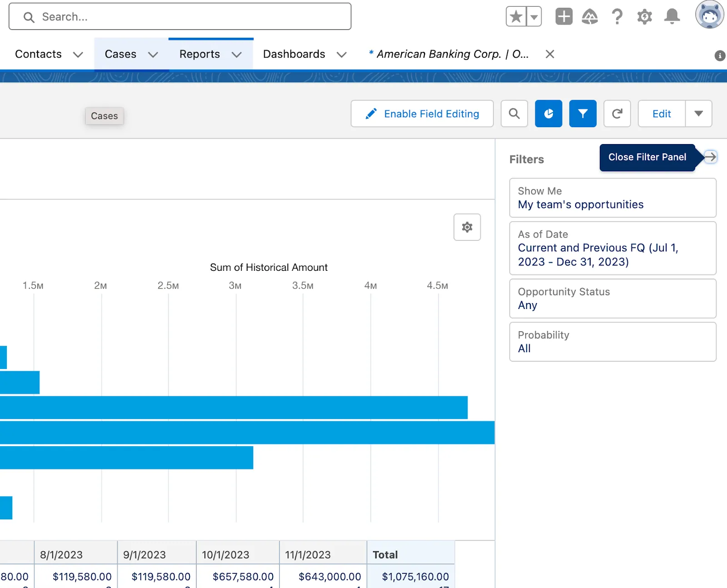The width and height of the screenshot is (727, 588).
Task: Click into the global Search field
Action: point(180,17)
